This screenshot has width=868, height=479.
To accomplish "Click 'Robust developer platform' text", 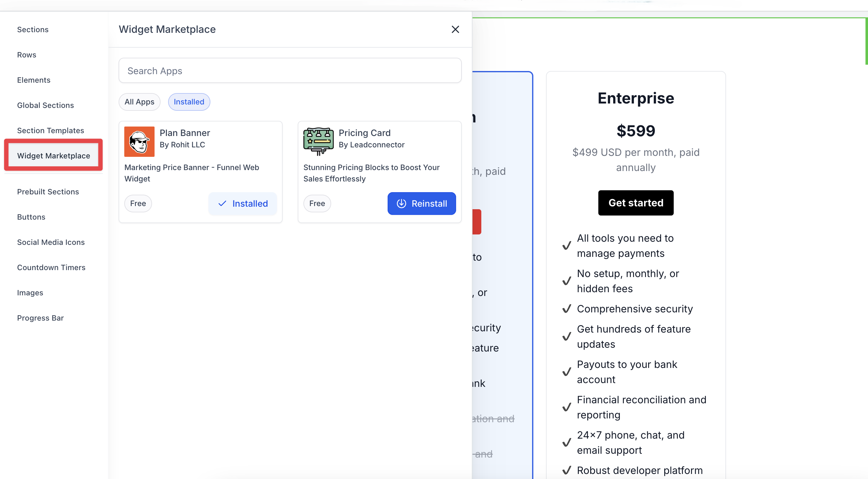I will pyautogui.click(x=640, y=470).
